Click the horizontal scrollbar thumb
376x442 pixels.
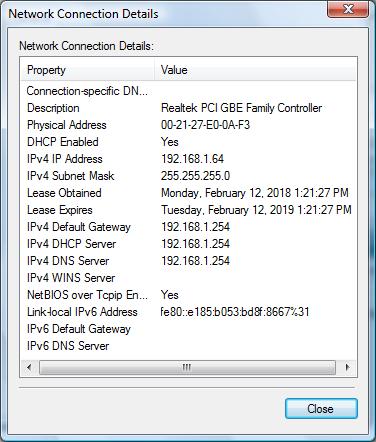187,368
